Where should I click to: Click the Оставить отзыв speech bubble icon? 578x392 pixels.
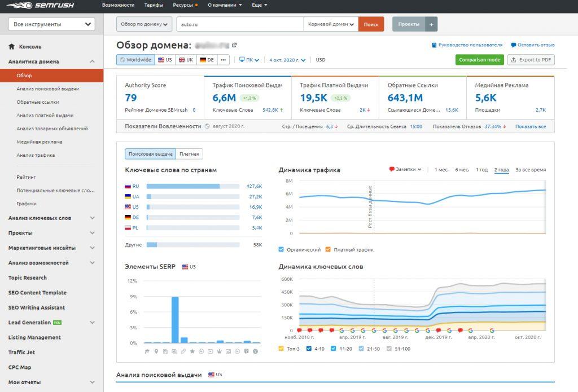(513, 45)
